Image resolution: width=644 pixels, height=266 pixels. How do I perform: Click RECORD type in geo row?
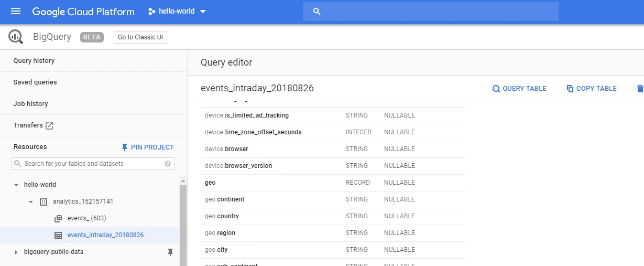358,183
